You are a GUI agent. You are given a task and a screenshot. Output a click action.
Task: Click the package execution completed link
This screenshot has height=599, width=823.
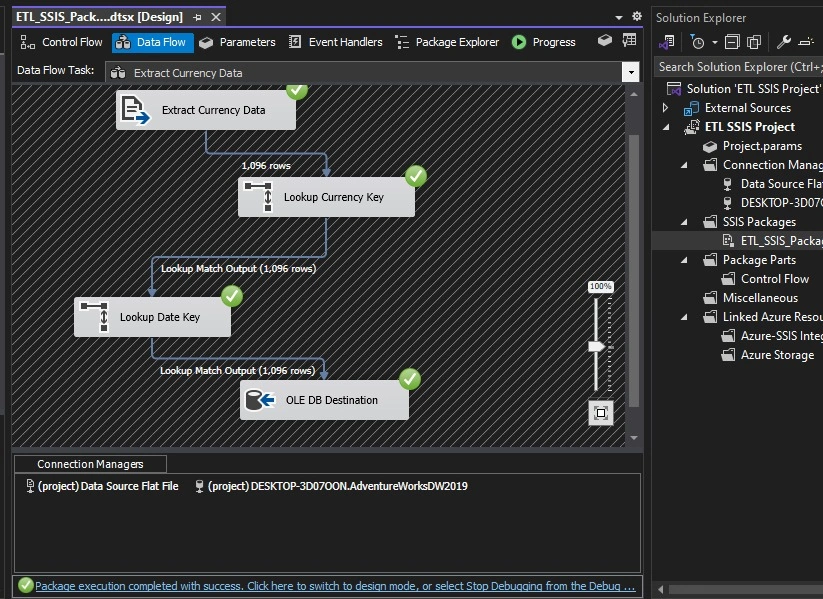tap(335, 586)
